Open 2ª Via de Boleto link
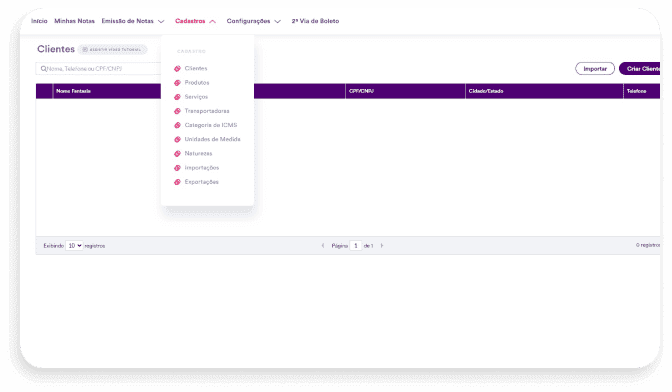Viewport: 672px width, 392px height. coord(315,21)
